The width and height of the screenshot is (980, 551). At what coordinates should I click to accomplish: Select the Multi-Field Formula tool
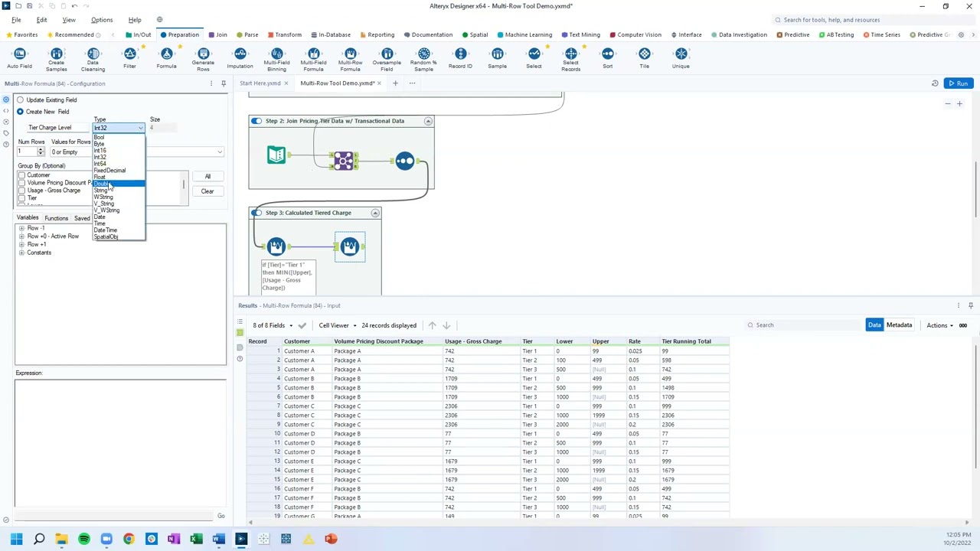pyautogui.click(x=313, y=58)
